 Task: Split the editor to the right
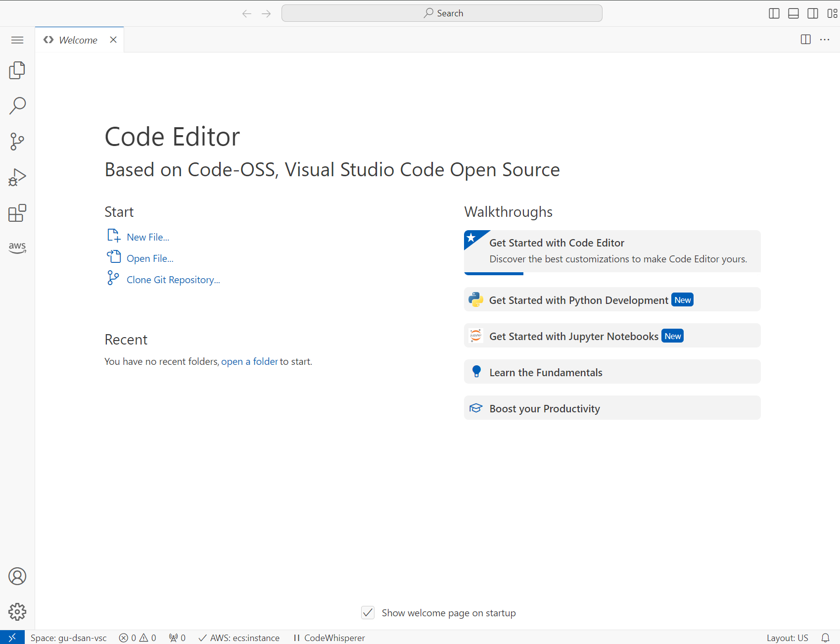(806, 40)
